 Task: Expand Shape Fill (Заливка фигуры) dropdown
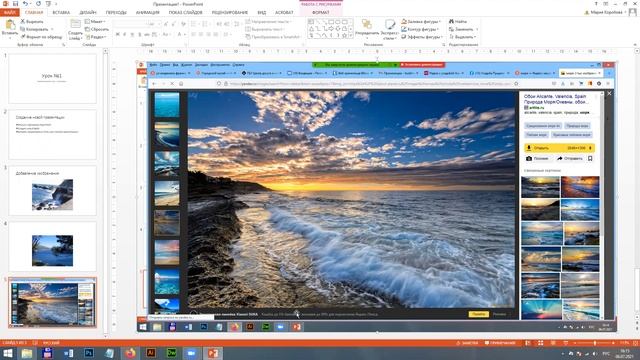tap(421, 21)
